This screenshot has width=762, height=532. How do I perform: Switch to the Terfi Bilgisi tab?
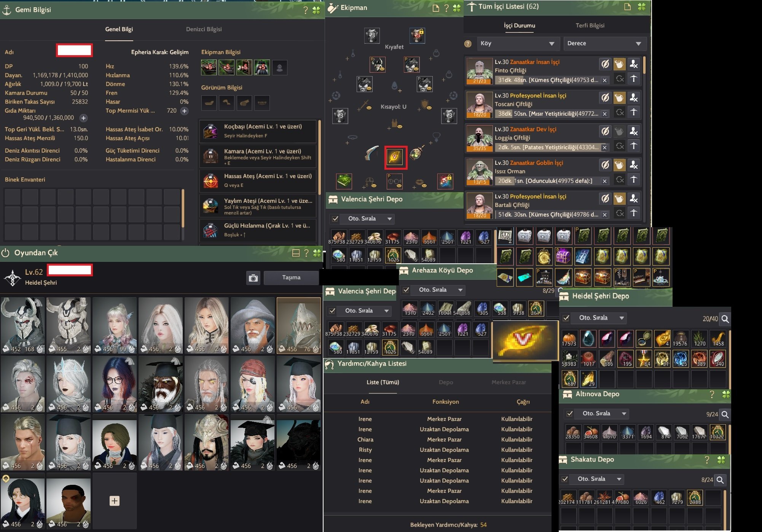(x=590, y=25)
